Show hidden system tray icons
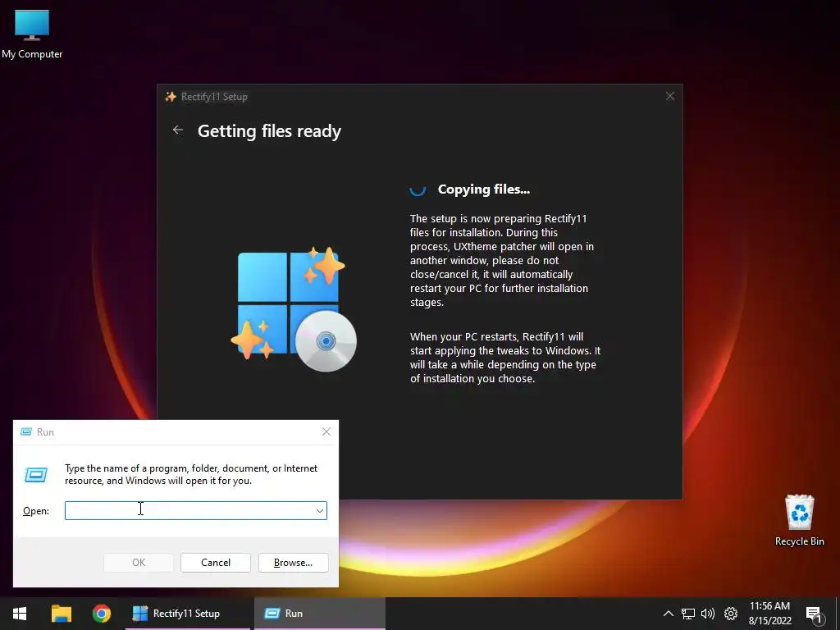 click(668, 614)
